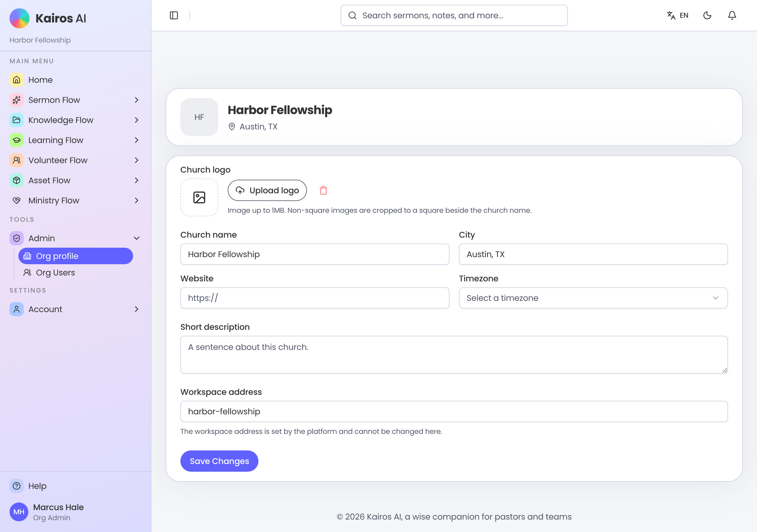
Task: Open the Org Users menu item
Action: point(75,273)
